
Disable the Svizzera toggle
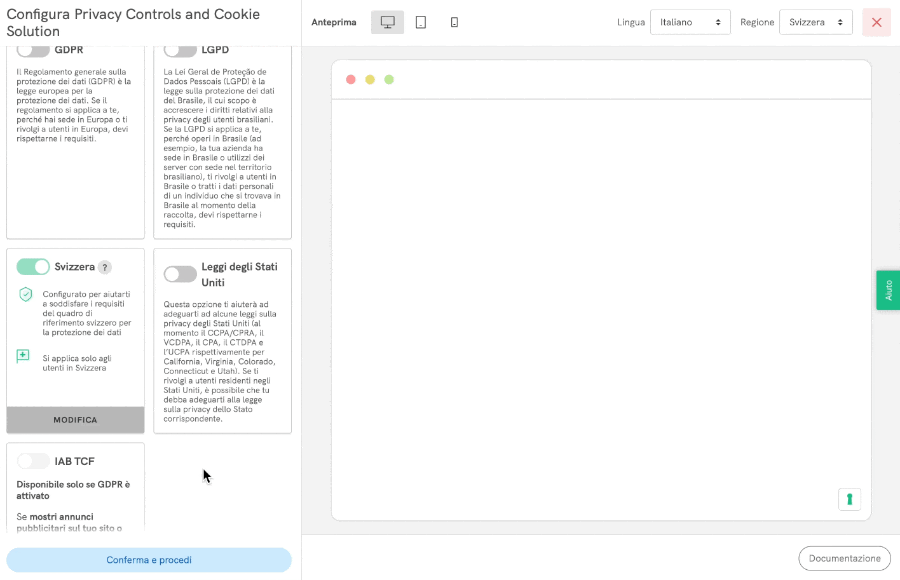(x=33, y=267)
